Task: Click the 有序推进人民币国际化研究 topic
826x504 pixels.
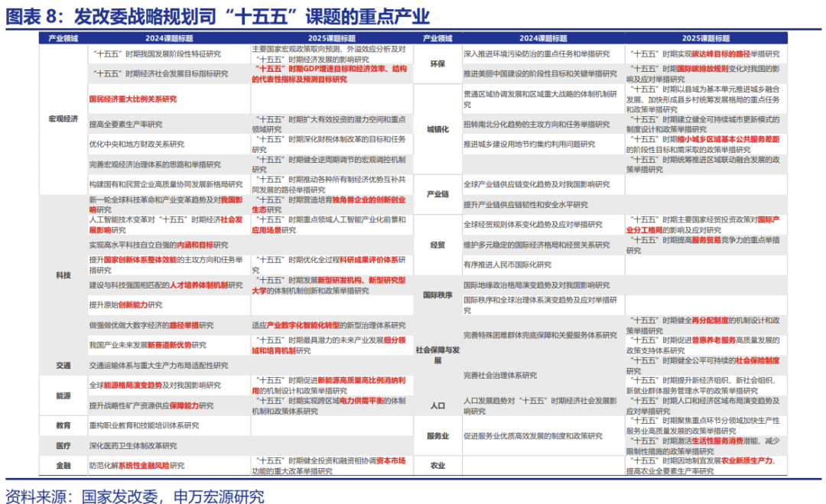Action: (x=507, y=265)
